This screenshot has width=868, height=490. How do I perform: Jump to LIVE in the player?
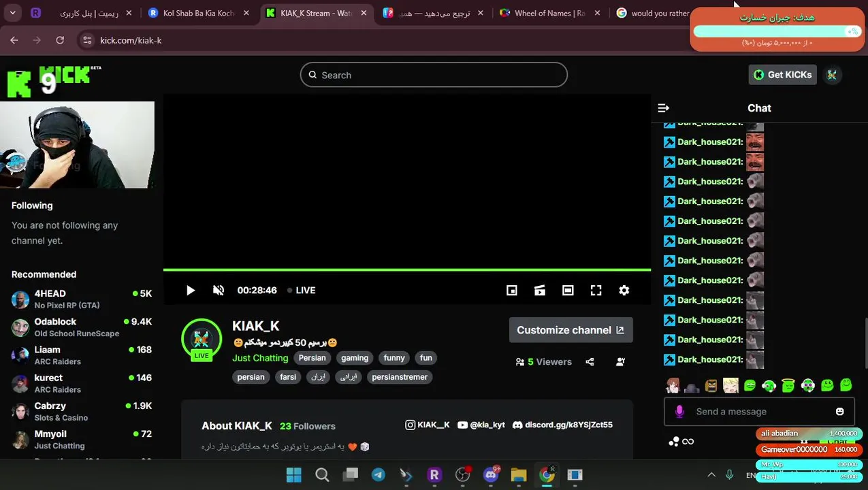pos(301,291)
